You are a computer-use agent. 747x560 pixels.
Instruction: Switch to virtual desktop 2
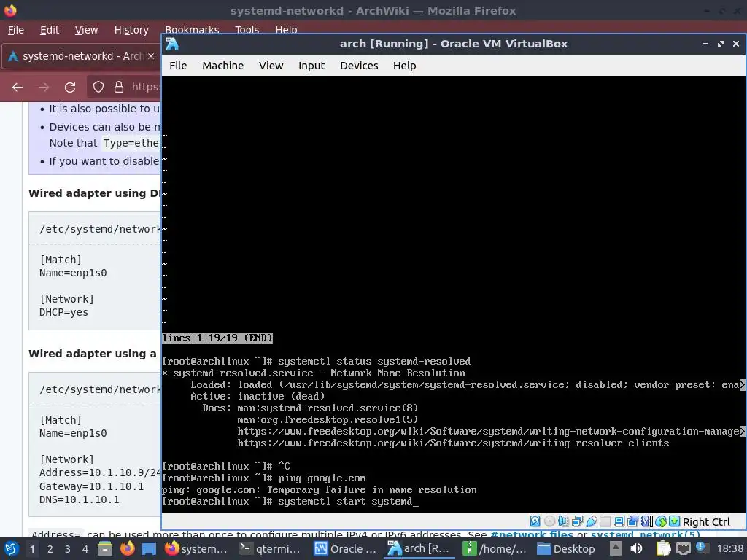(50, 549)
